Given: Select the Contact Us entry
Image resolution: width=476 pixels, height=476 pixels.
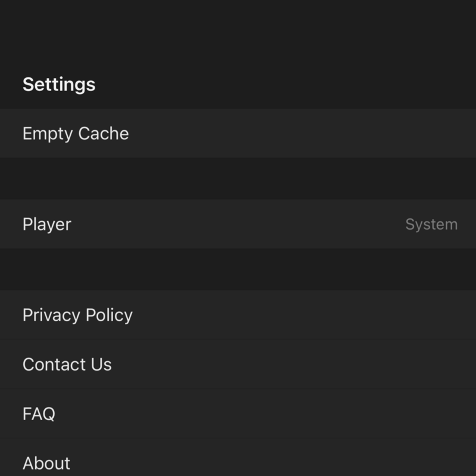Looking at the screenshot, I should coord(67,364).
